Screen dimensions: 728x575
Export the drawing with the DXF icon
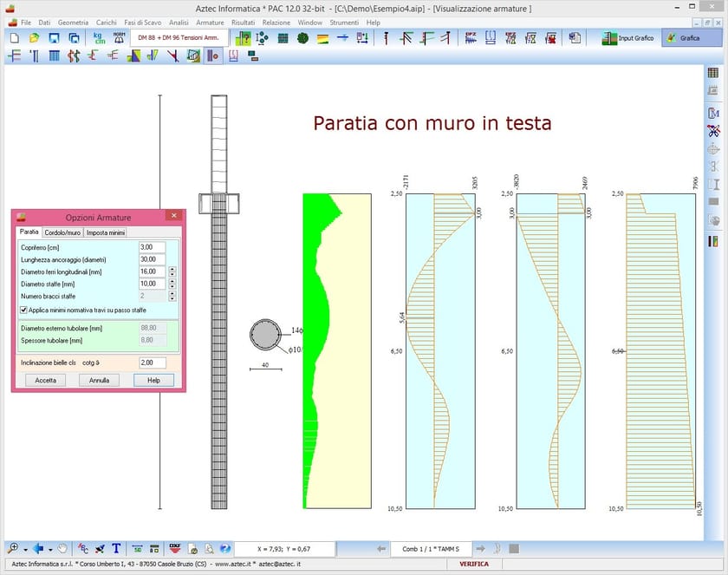click(x=175, y=548)
